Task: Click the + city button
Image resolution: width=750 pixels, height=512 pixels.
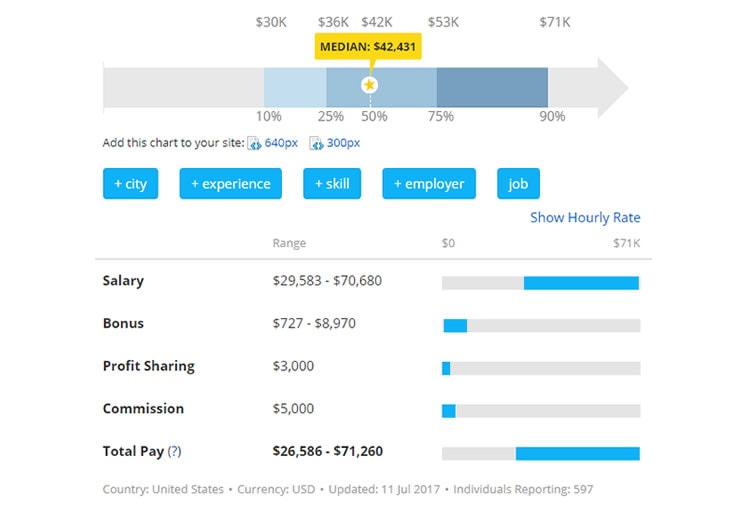Action: click(130, 183)
